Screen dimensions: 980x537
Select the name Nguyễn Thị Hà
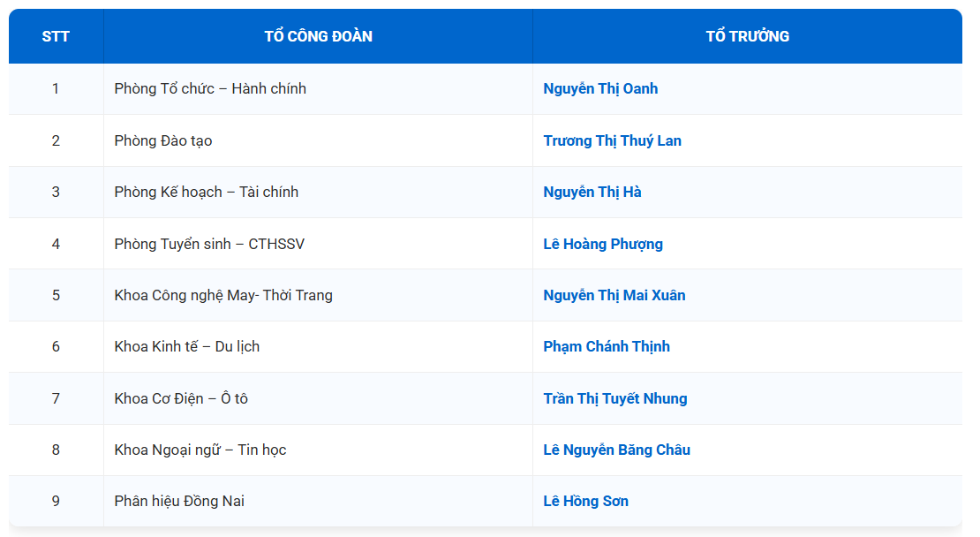tap(592, 192)
